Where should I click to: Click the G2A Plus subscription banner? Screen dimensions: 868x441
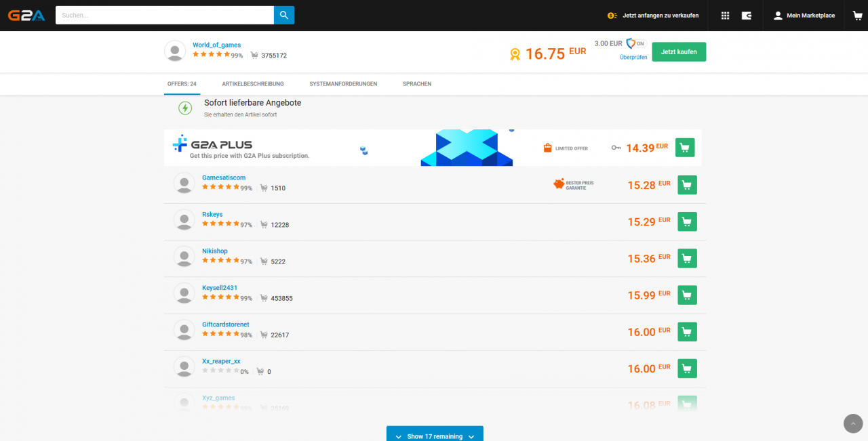(433, 148)
